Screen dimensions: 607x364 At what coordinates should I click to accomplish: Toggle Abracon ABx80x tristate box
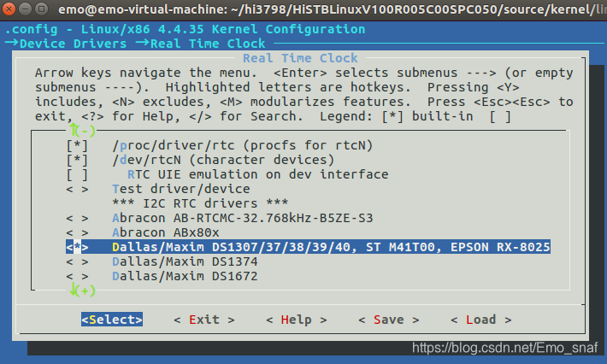77,233
